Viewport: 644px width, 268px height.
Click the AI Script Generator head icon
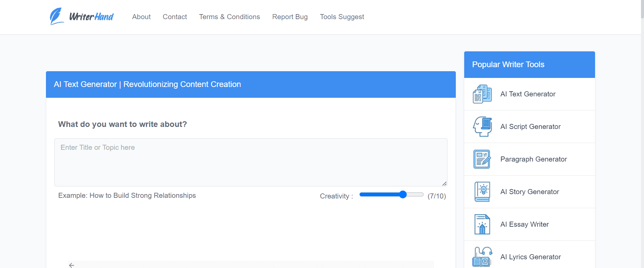point(482,127)
